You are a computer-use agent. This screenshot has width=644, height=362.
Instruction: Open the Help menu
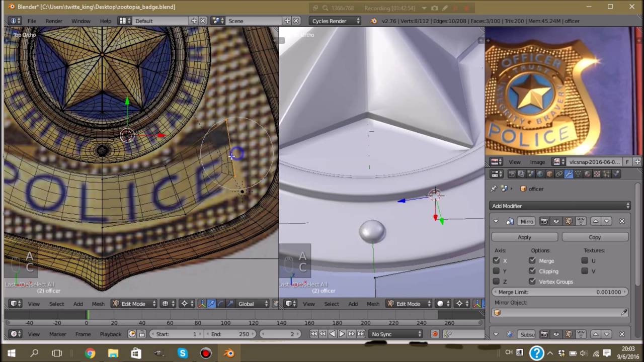(x=106, y=21)
